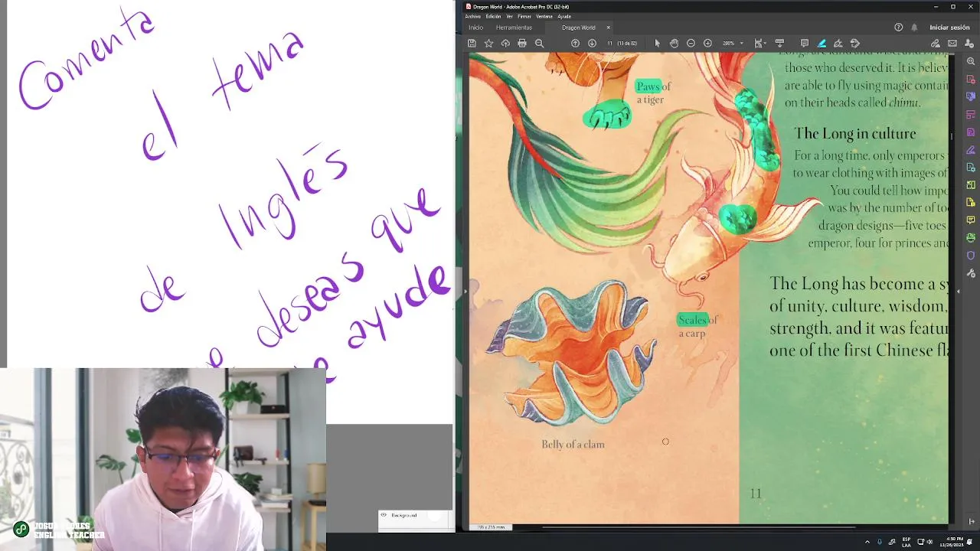Viewport: 980px width, 551px height.
Task: Zoom in with the plus circle button
Action: click(x=707, y=44)
